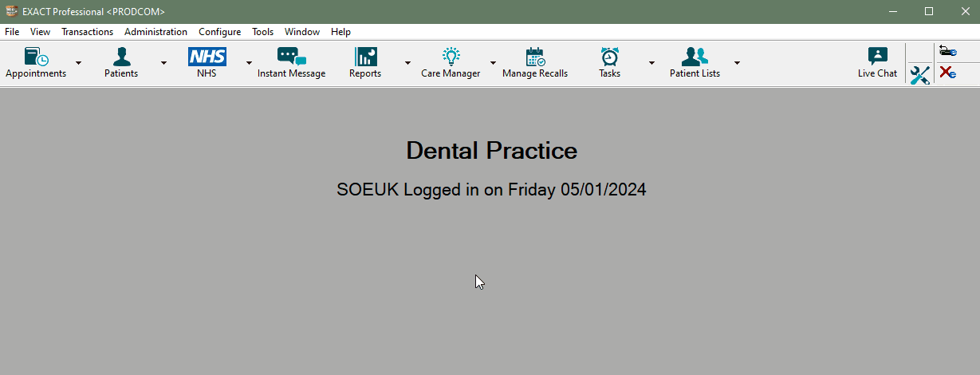The width and height of the screenshot is (980, 375).
Task: Open the NHS logo button
Action: (207, 57)
